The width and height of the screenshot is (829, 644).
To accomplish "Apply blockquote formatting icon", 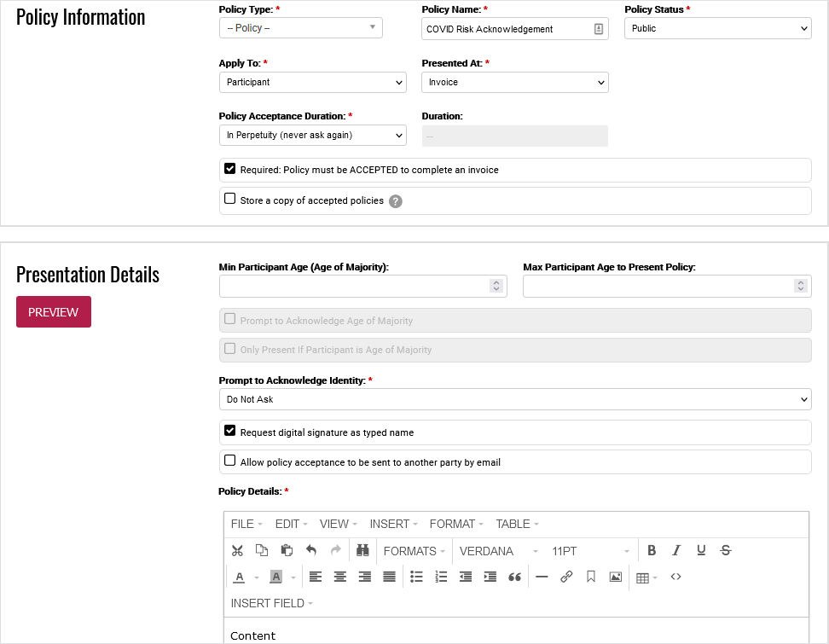I will 514,577.
